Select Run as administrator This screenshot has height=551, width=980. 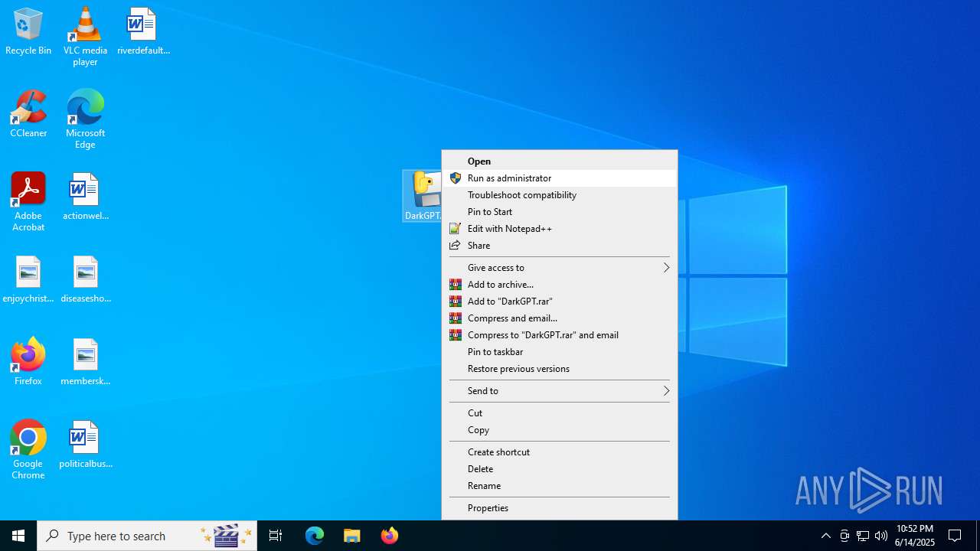(559, 178)
